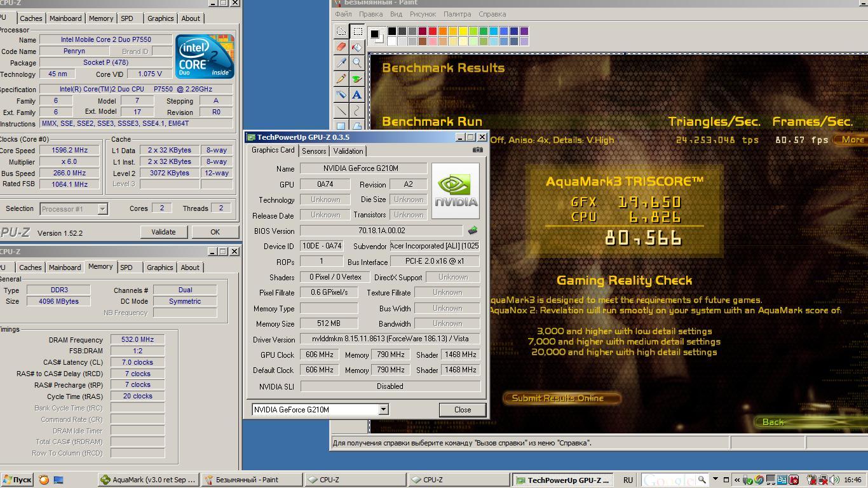Click Submit Results Online in AquaMark
Screen dimensions: 868x488
pyautogui.click(x=562, y=398)
